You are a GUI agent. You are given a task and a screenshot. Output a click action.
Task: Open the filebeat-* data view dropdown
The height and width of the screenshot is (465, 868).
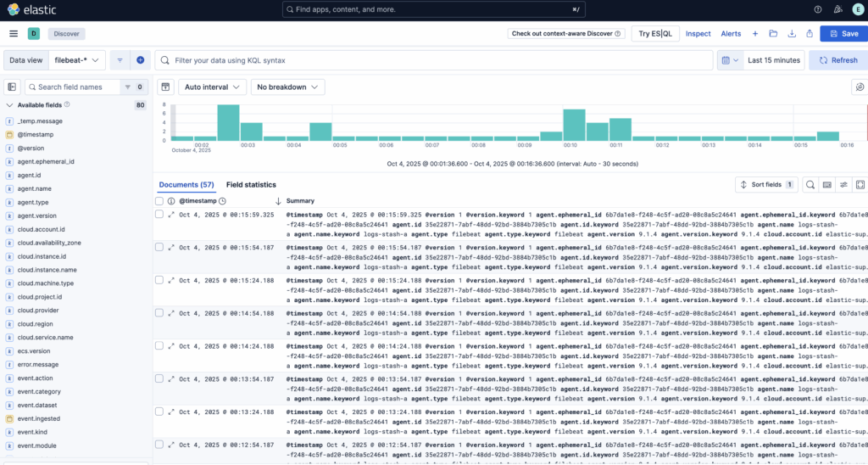78,60
